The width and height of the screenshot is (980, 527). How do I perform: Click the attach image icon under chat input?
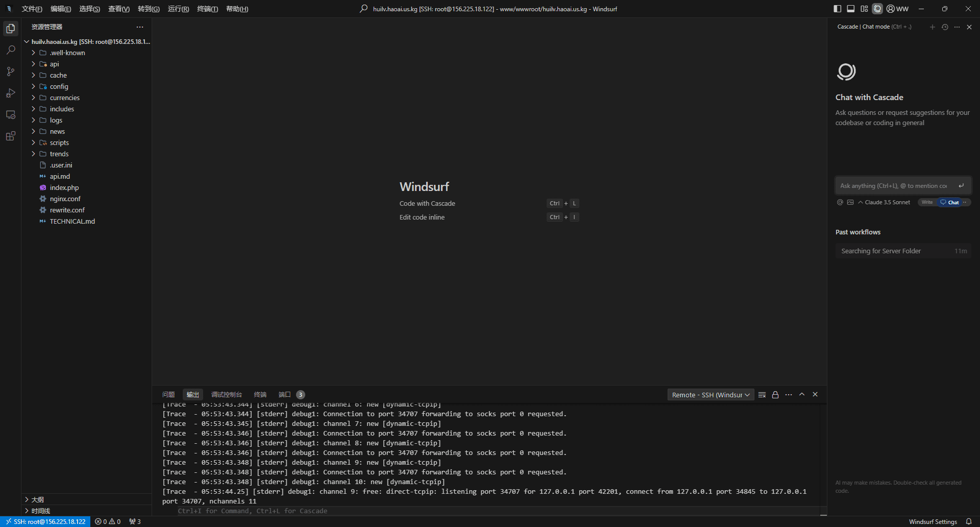point(850,202)
